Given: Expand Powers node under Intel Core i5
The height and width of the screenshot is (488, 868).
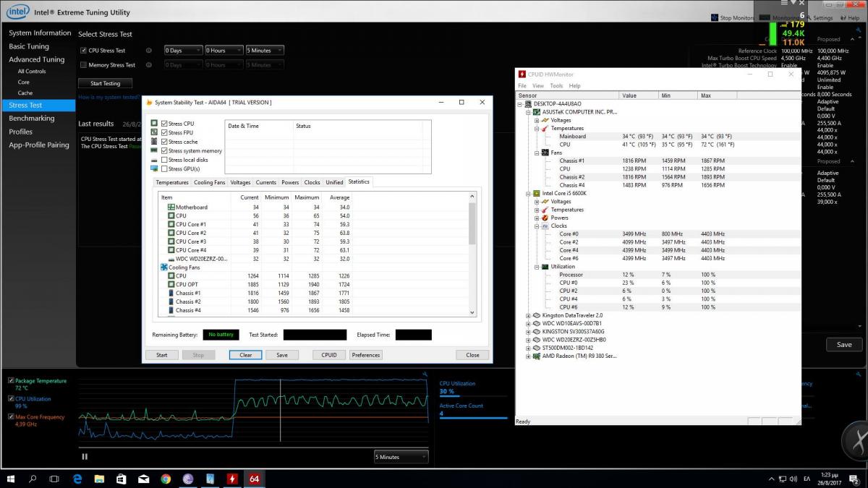Looking at the screenshot, I should coord(537,218).
